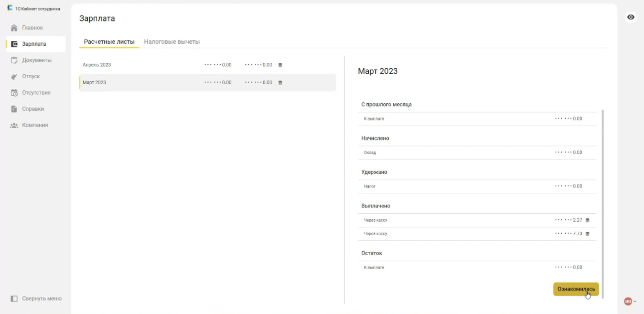The height and width of the screenshot is (314, 644).
Task: Select the Расчетные листы tab
Action: (109, 42)
